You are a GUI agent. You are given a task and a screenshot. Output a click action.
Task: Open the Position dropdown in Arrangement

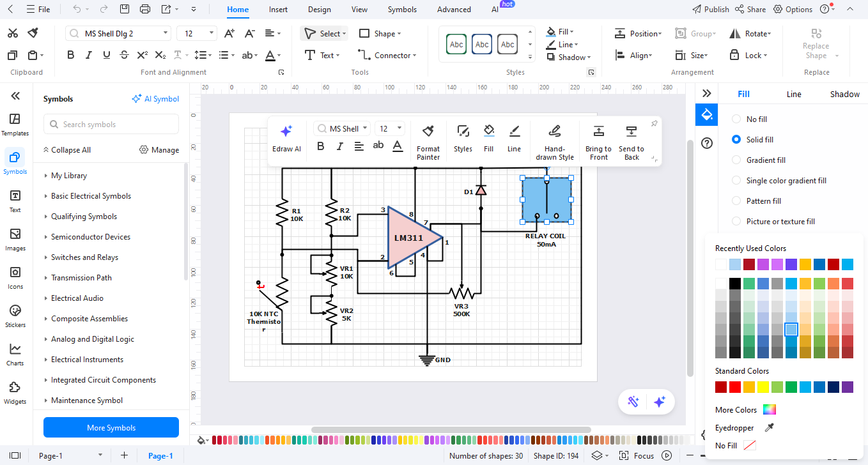pos(639,33)
